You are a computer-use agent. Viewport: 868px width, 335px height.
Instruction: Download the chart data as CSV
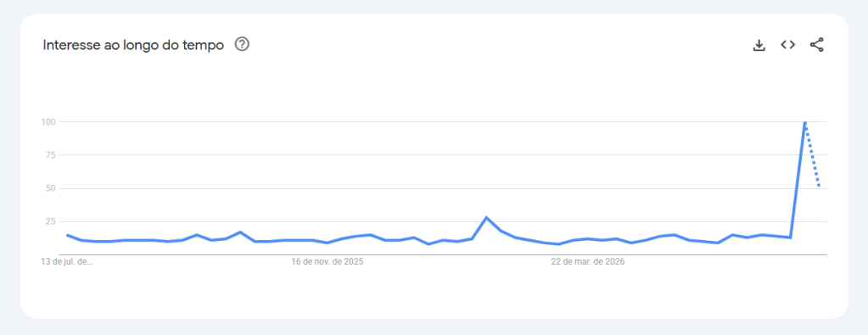tap(759, 45)
